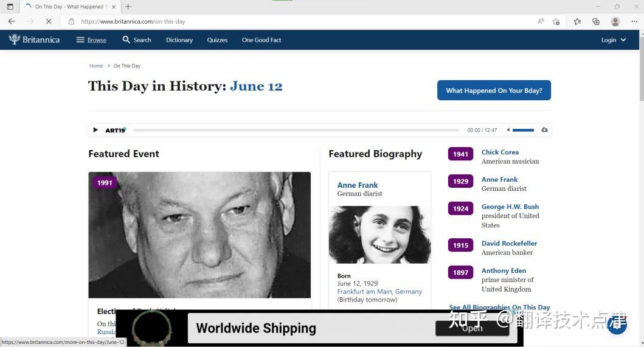Screen dimensions: 644x347
Task: Download the podcast episode via cloud icon
Action: click(545, 130)
